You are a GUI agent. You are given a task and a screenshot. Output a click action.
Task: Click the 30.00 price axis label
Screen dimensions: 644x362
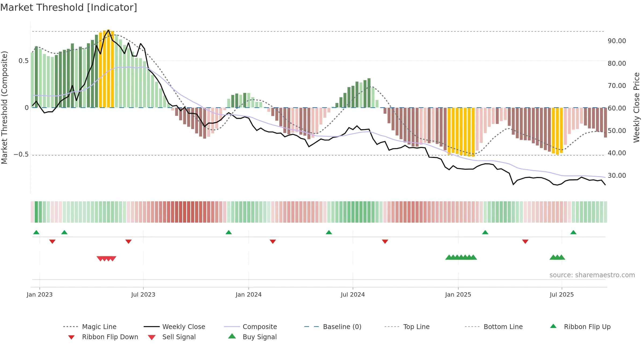click(617, 176)
